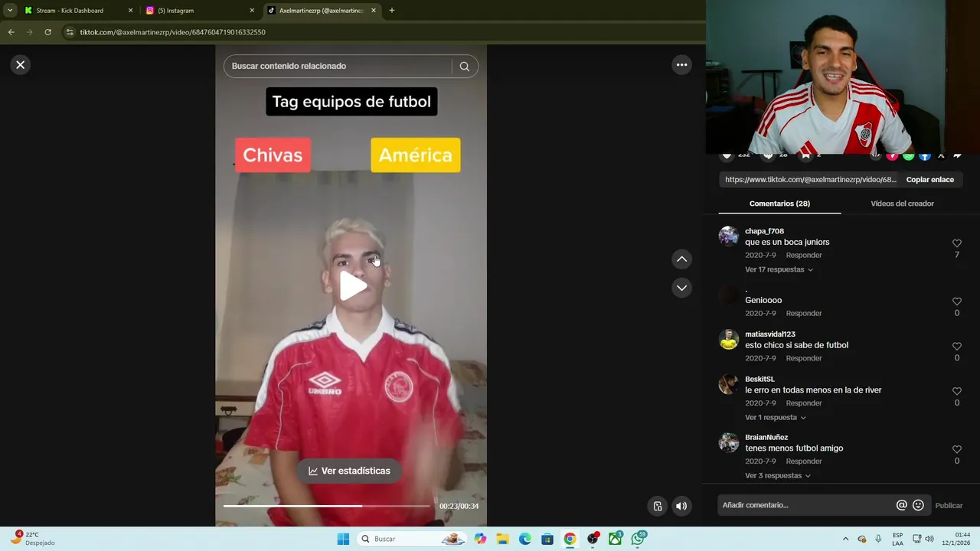Open BraianNuñez avatar image

pos(729,442)
